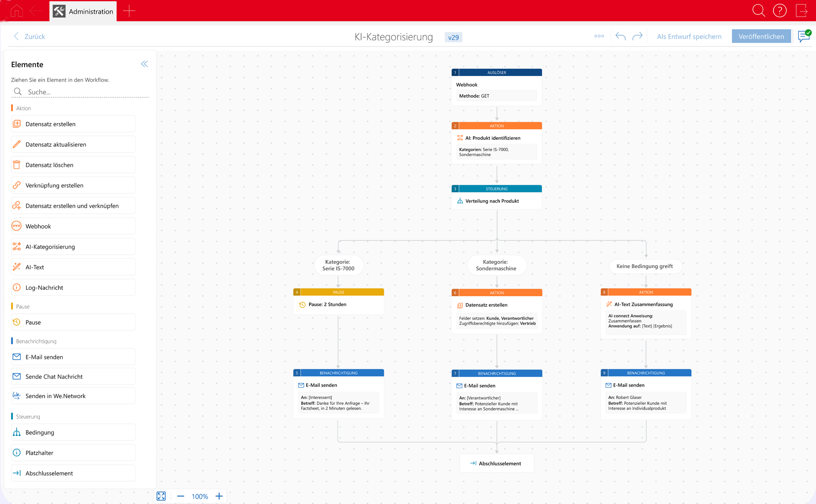Select E-Mail node to Verantwortlicher
This screenshot has height=504, width=816.
(496, 395)
